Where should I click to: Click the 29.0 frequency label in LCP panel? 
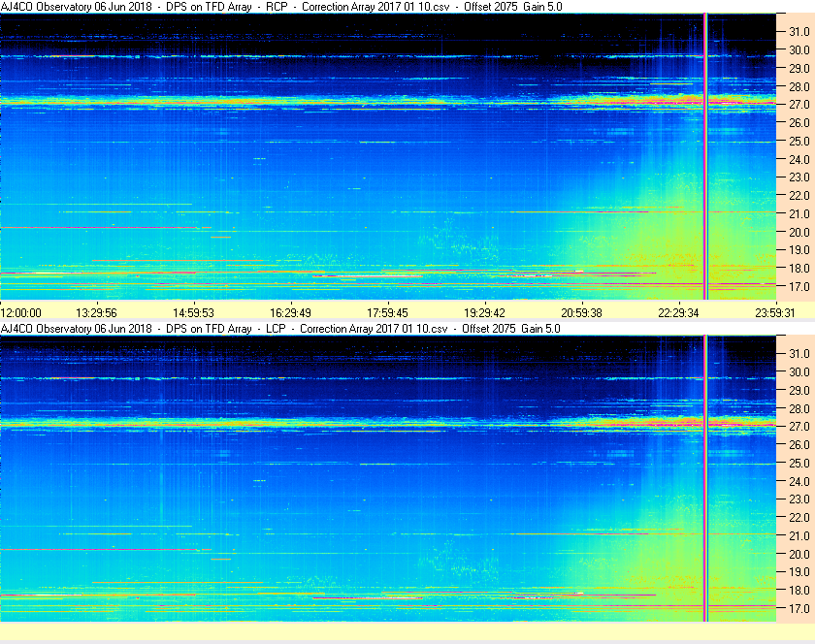[799, 390]
